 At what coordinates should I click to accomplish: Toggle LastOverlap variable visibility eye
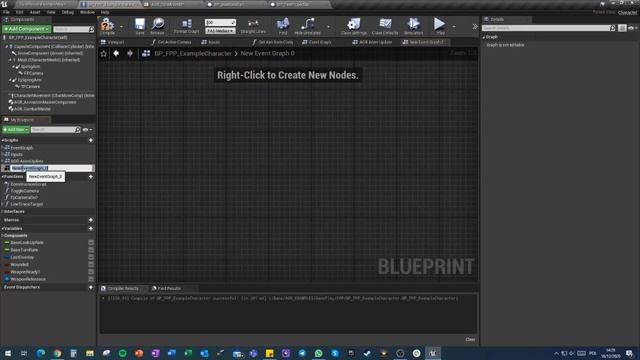(x=91, y=257)
